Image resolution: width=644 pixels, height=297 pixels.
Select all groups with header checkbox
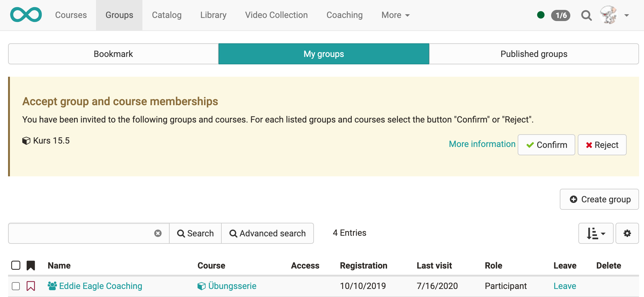click(x=16, y=265)
